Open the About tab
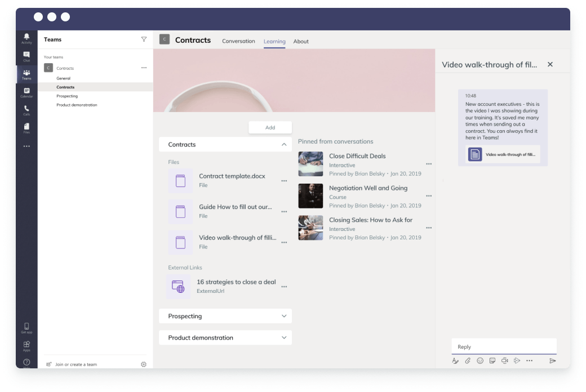The image size is (586, 392). pyautogui.click(x=301, y=41)
